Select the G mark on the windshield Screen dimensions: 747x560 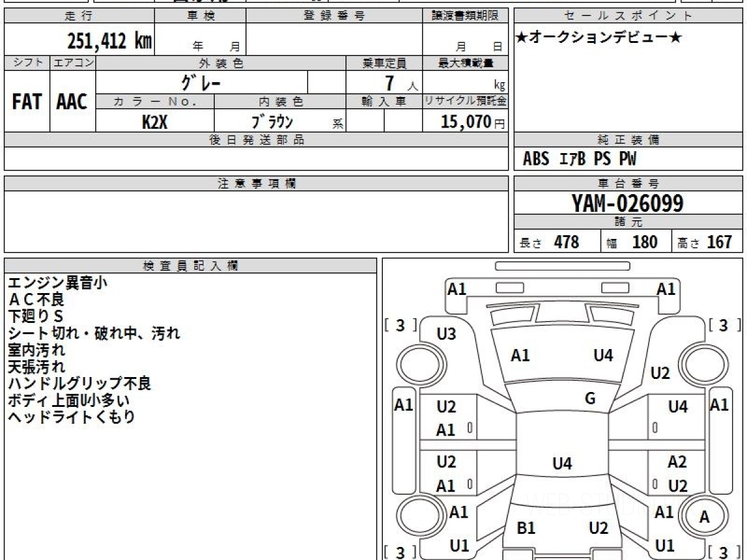590,399
